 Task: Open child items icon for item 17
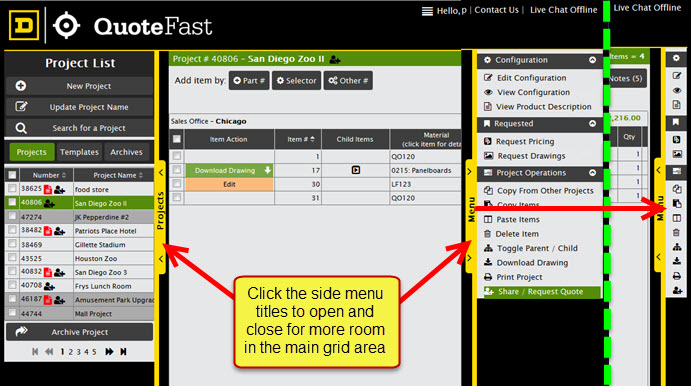tap(356, 170)
